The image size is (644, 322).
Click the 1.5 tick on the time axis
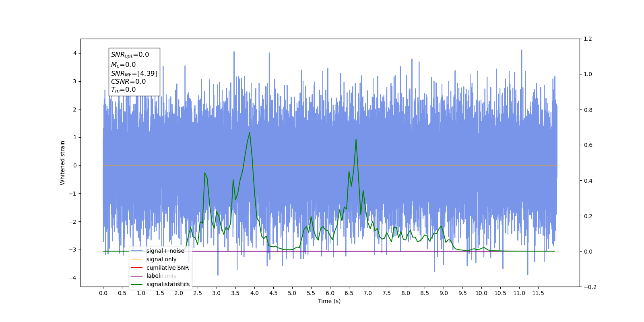tap(160, 293)
